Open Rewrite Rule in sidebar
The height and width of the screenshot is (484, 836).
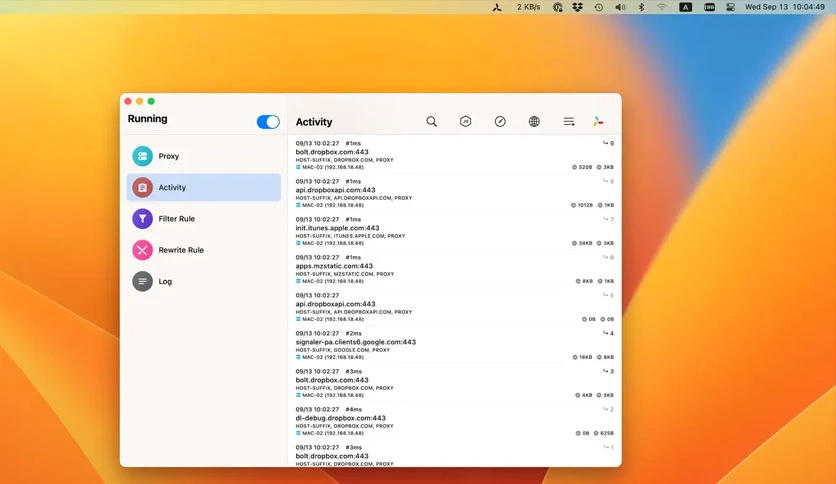pos(204,250)
